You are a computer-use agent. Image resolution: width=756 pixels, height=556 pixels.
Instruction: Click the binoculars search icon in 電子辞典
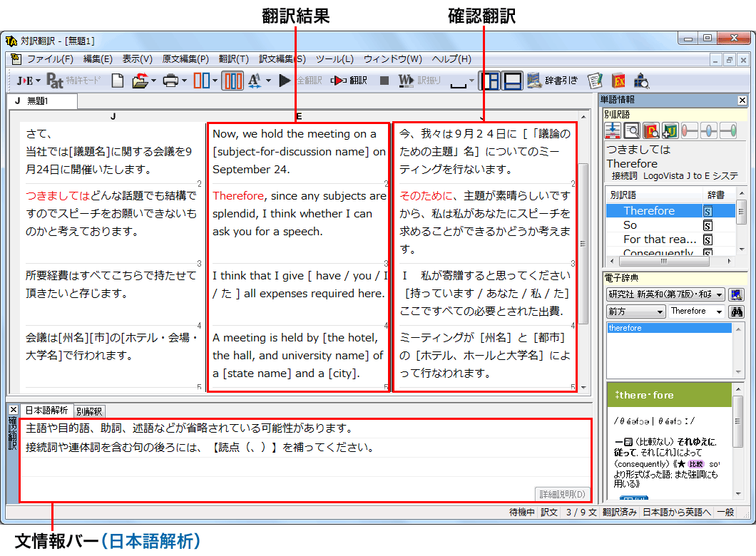pos(737,312)
